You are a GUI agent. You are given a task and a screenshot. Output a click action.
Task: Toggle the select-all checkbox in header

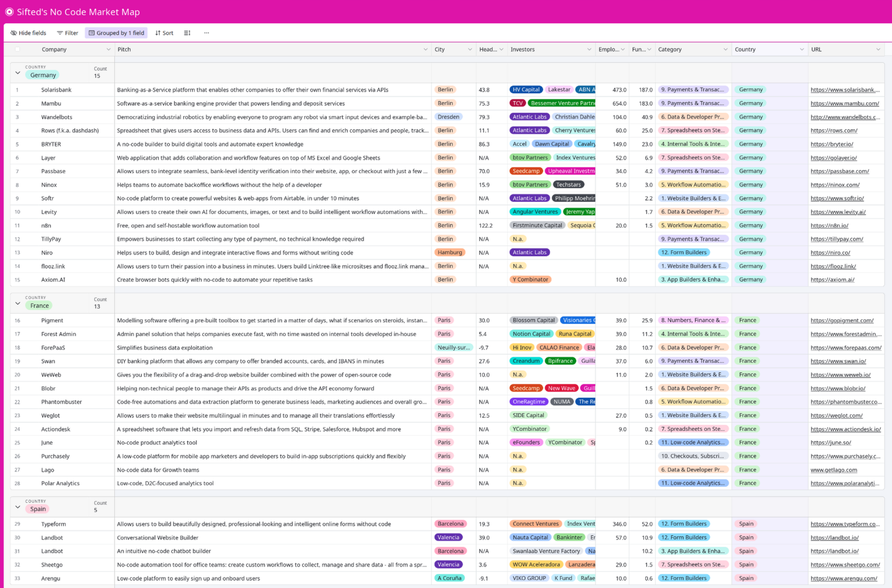(x=18, y=49)
